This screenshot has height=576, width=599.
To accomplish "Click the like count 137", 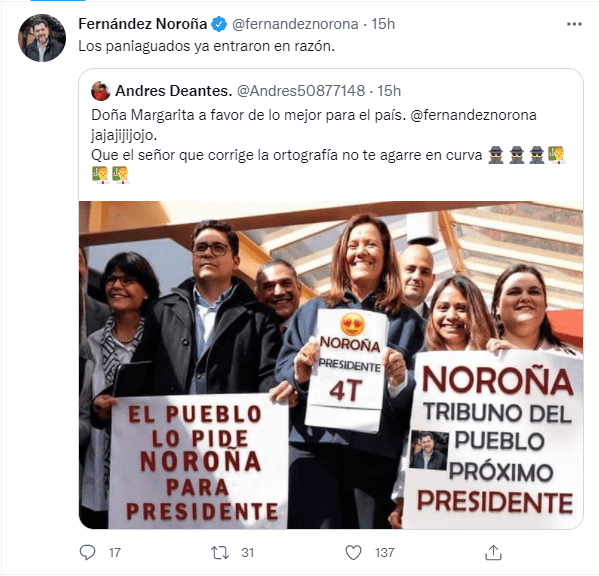I will coord(384,552).
